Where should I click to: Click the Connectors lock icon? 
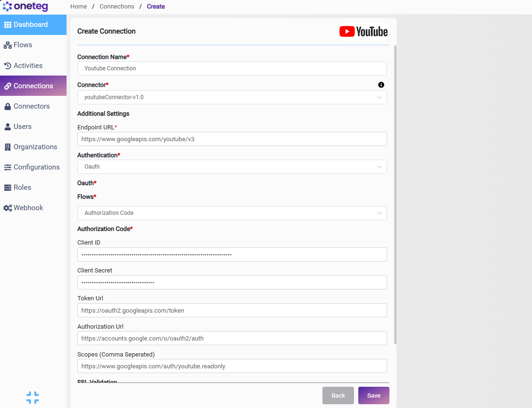[8, 106]
